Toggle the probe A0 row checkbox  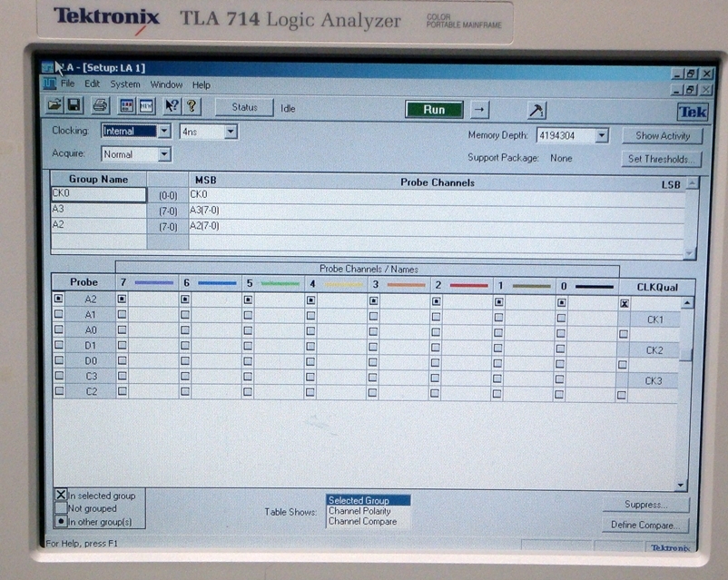[58, 329]
